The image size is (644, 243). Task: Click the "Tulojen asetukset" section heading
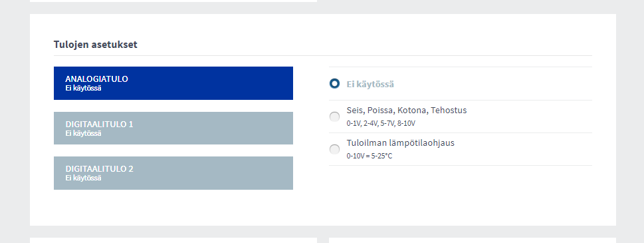click(95, 45)
